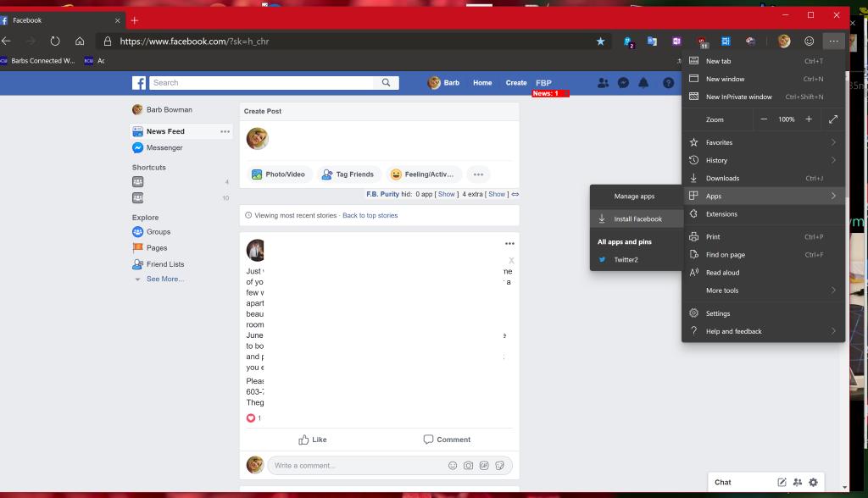Expand Help and feedback submenu
Image resolution: width=868 pixels, height=498 pixels.
(x=764, y=331)
